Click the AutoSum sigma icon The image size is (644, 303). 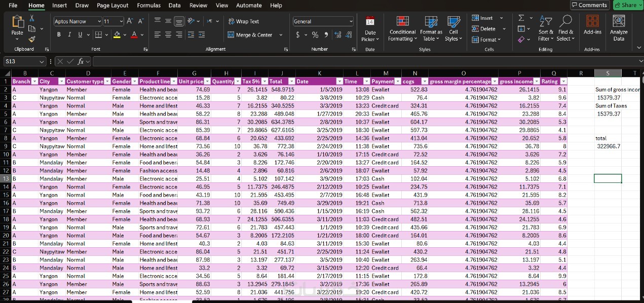tap(521, 18)
